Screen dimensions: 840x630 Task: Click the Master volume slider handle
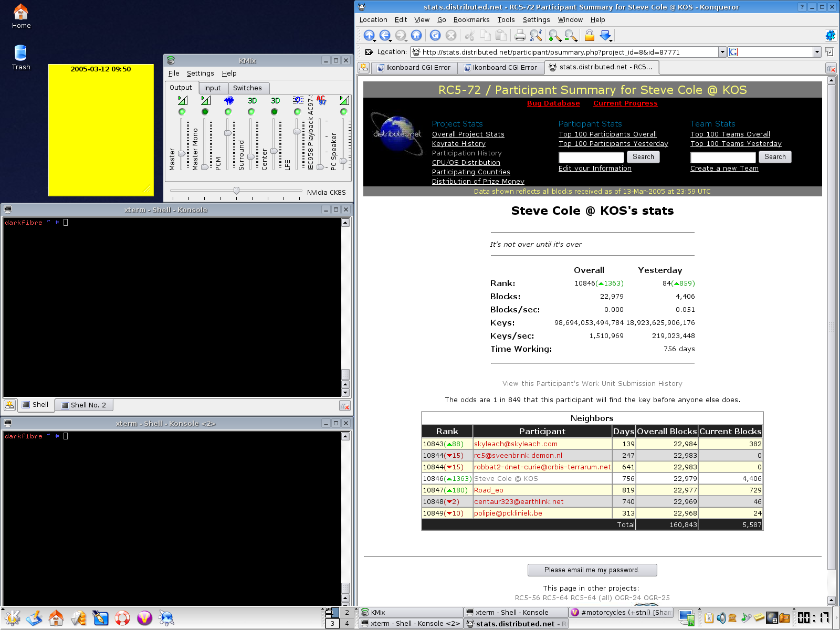[181, 154]
